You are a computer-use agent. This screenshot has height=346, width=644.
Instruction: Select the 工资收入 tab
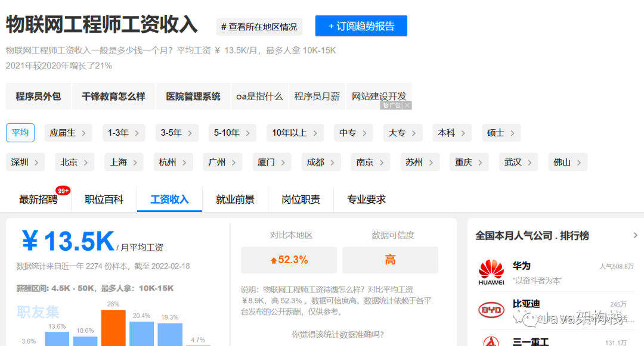tap(169, 200)
